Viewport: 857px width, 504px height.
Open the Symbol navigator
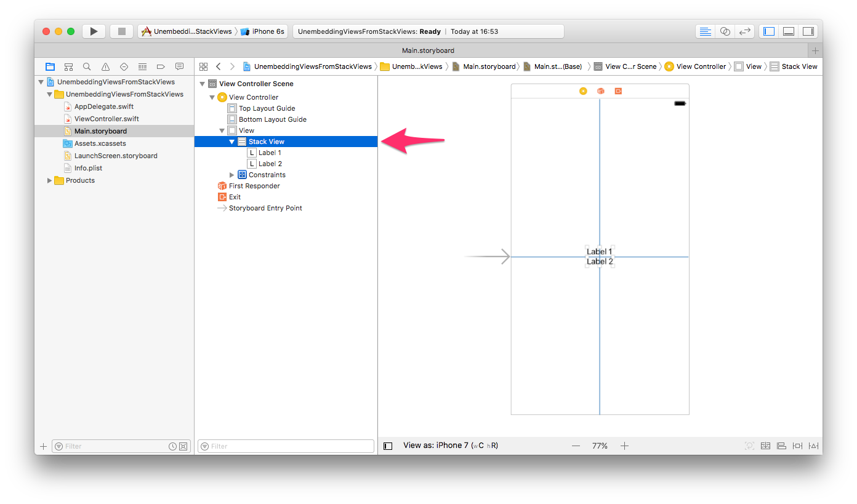coord(68,66)
